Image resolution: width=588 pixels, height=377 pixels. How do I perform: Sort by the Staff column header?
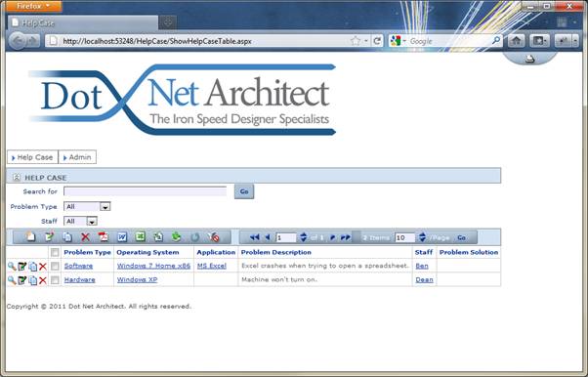pos(424,252)
